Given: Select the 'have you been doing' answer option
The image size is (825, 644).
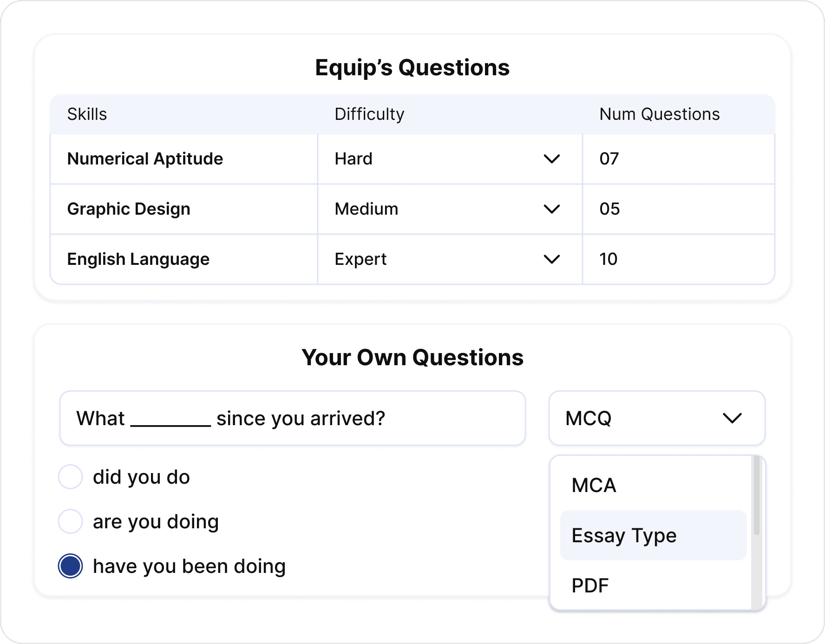Looking at the screenshot, I should (70, 565).
